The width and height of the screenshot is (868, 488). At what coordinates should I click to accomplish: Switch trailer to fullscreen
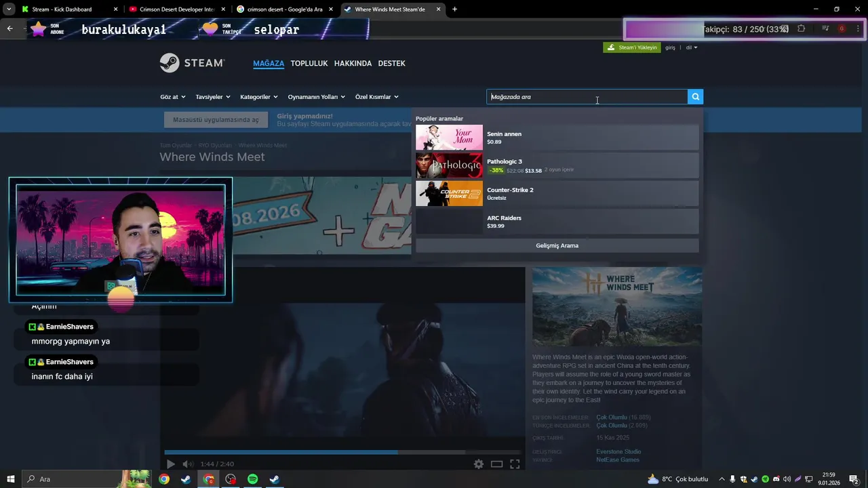point(515,464)
